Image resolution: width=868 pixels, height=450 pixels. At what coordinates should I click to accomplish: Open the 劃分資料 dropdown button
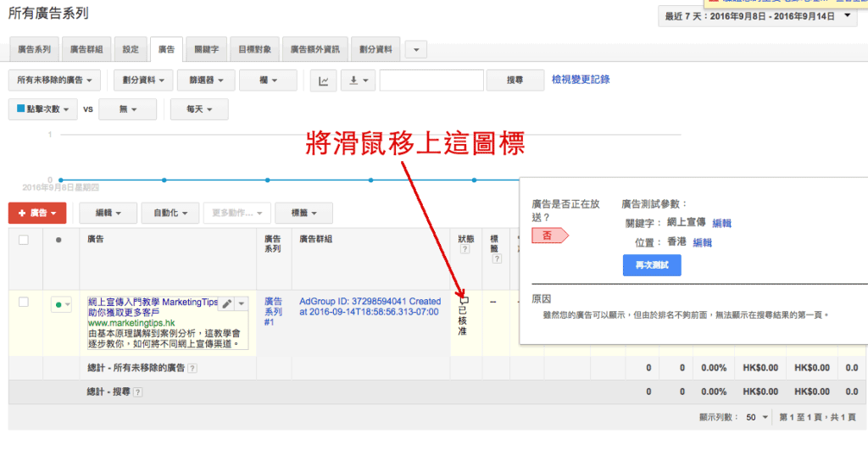click(x=142, y=81)
